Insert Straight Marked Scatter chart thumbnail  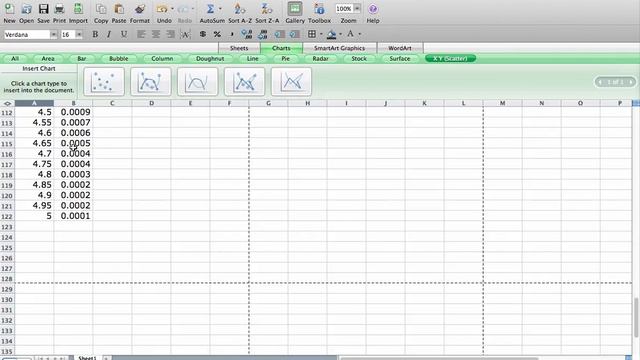click(x=244, y=82)
